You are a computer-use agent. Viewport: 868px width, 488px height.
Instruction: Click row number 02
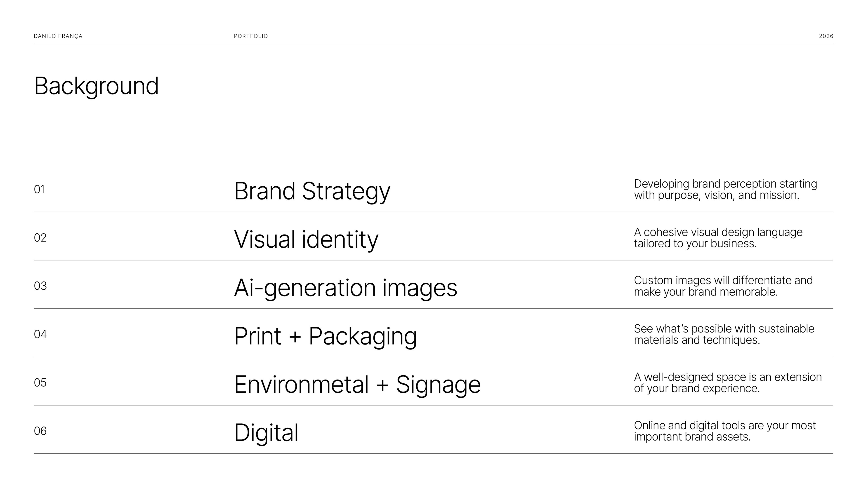(40, 238)
